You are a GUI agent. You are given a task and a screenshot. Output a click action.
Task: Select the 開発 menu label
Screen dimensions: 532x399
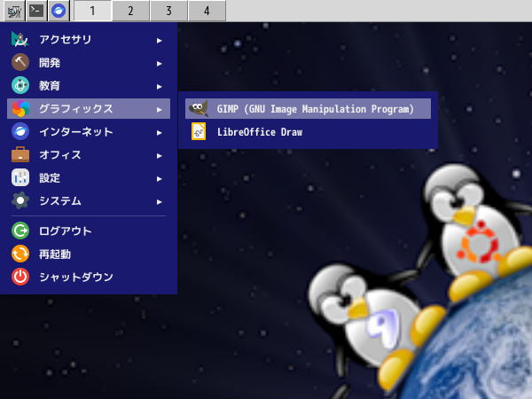[x=50, y=62]
